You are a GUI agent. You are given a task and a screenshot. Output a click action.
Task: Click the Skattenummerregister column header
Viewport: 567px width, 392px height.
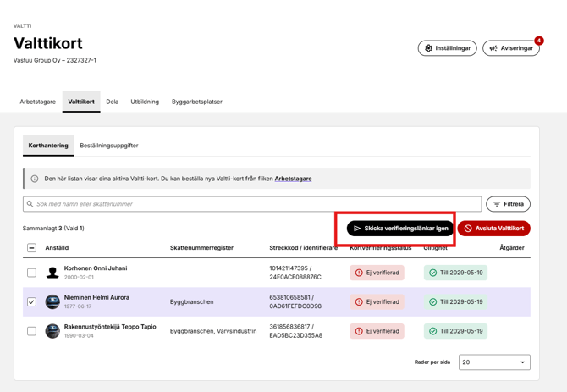pyautogui.click(x=201, y=248)
